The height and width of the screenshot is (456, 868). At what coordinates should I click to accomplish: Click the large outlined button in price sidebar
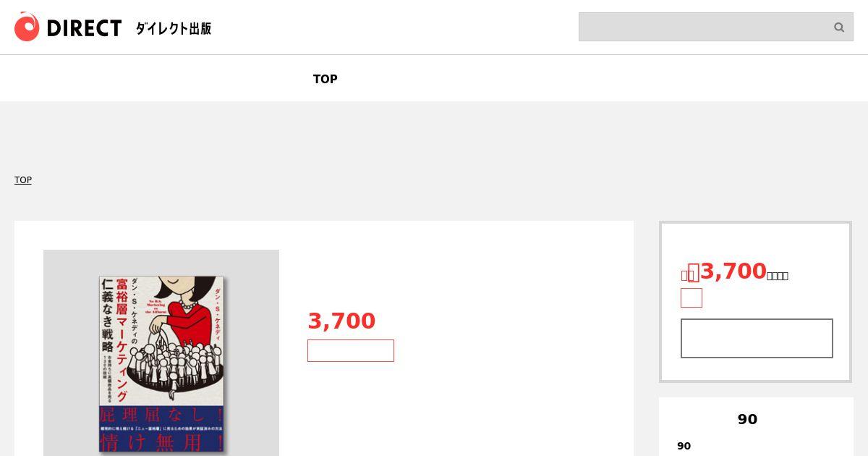point(757,338)
